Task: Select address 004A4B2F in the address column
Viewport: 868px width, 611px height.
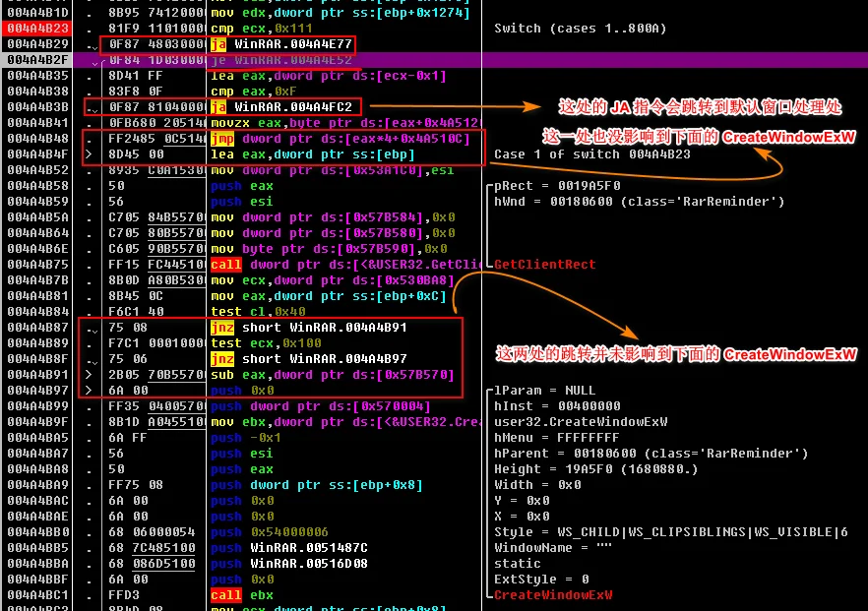Action: tap(37, 60)
